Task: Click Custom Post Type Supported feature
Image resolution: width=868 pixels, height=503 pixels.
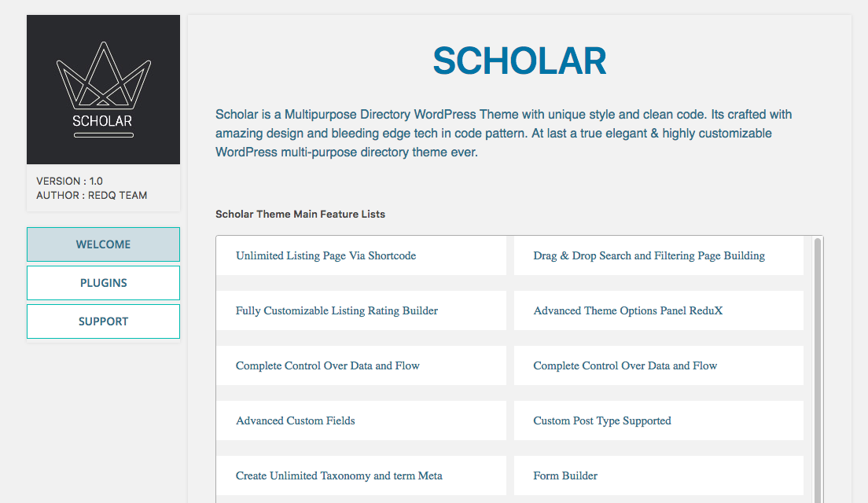Action: click(x=602, y=421)
